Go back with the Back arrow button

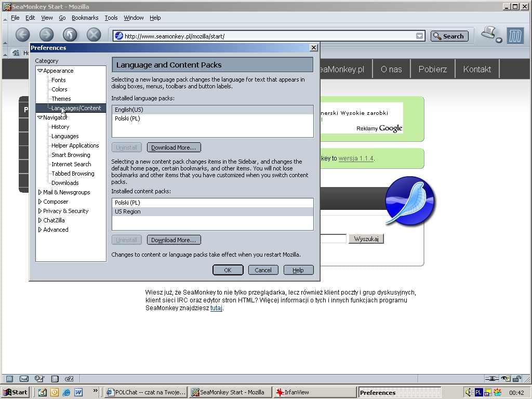[x=23, y=35]
